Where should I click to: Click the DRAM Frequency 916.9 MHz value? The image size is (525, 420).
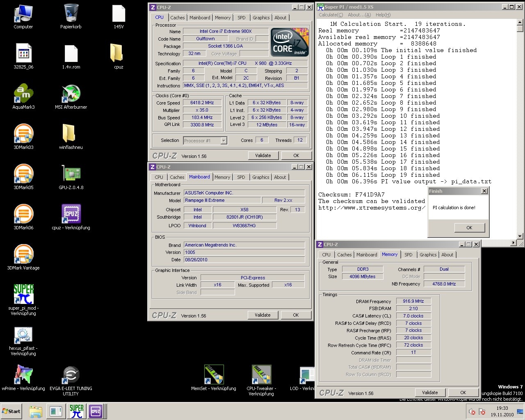tap(413, 301)
